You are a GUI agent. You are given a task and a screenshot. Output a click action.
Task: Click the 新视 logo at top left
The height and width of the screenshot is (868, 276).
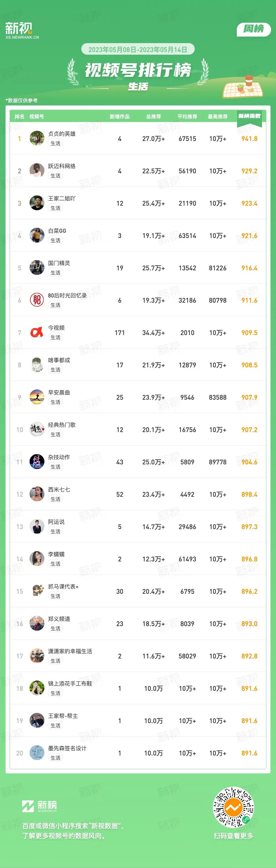(22, 30)
